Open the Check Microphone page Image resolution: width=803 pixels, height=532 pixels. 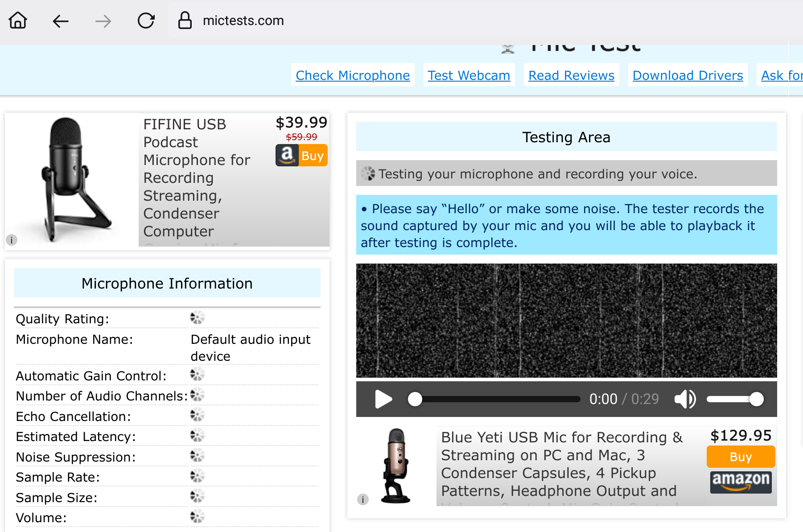353,75
